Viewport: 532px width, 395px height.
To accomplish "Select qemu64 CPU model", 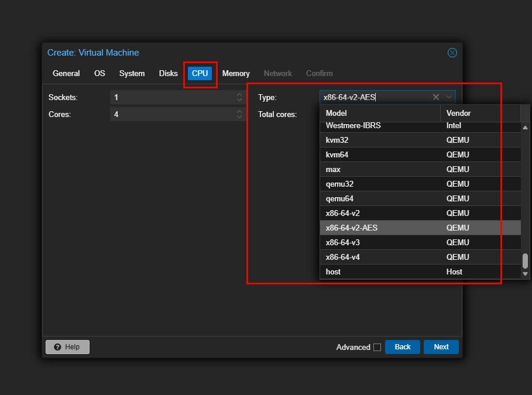I will [420, 198].
